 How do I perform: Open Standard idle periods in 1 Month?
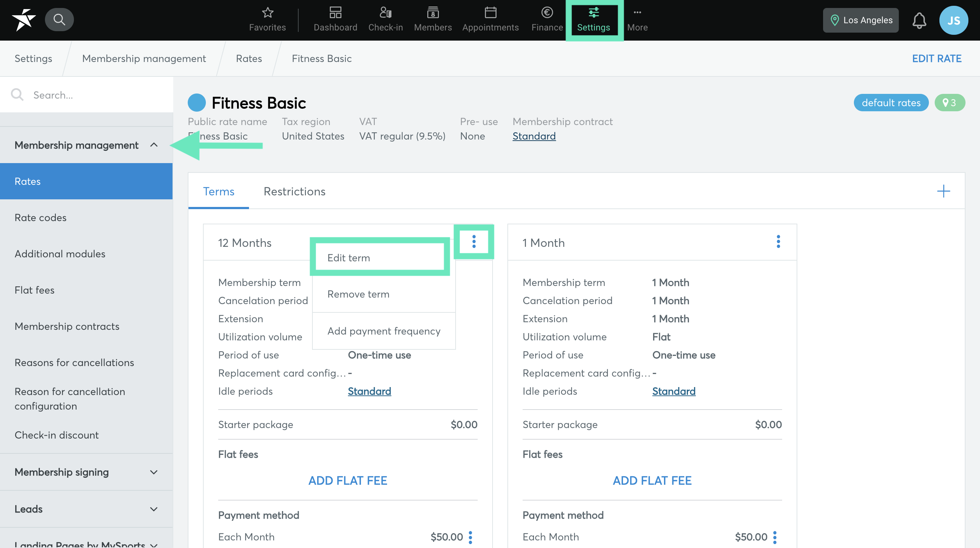click(x=673, y=391)
